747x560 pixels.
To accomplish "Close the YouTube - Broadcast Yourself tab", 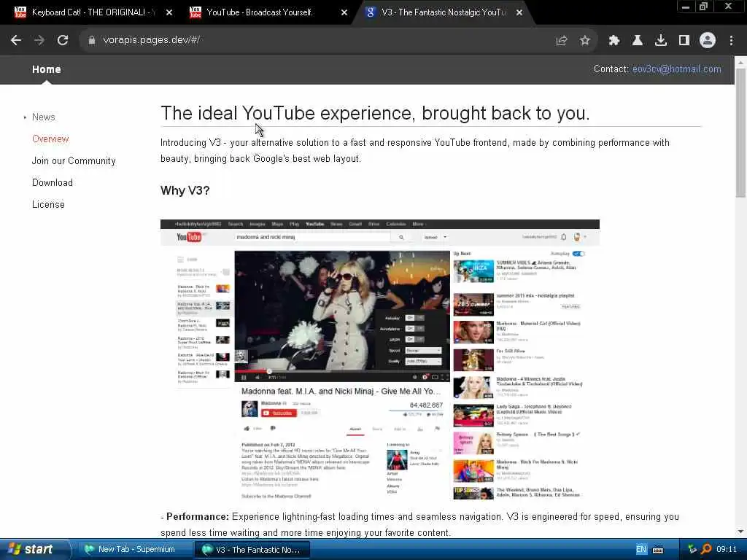I will [x=344, y=13].
